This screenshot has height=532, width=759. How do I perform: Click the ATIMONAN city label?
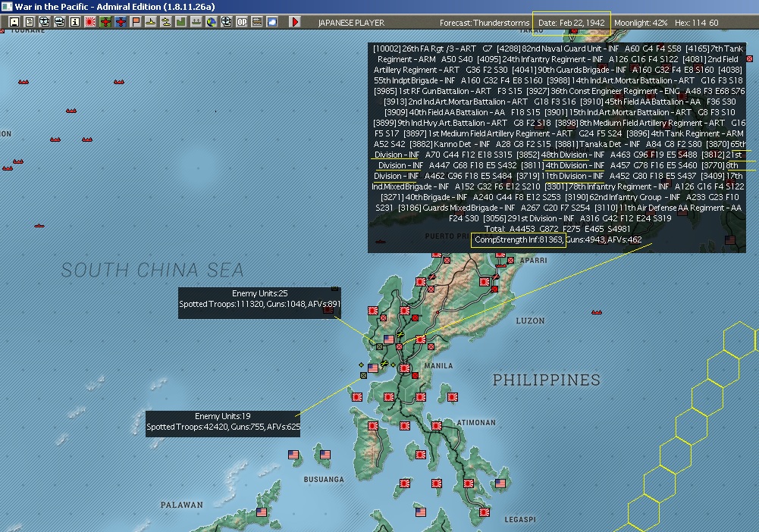[x=476, y=422]
